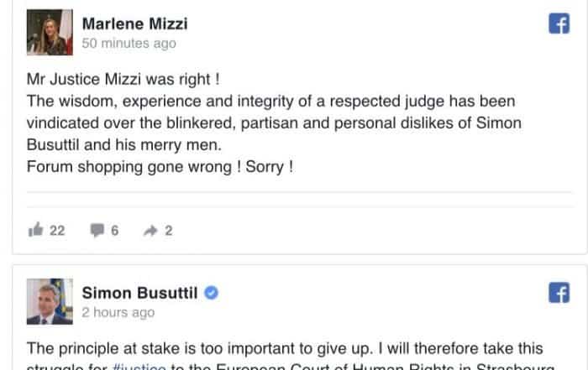Click the thumbs-up like icon on Marlene's post

pos(35,230)
